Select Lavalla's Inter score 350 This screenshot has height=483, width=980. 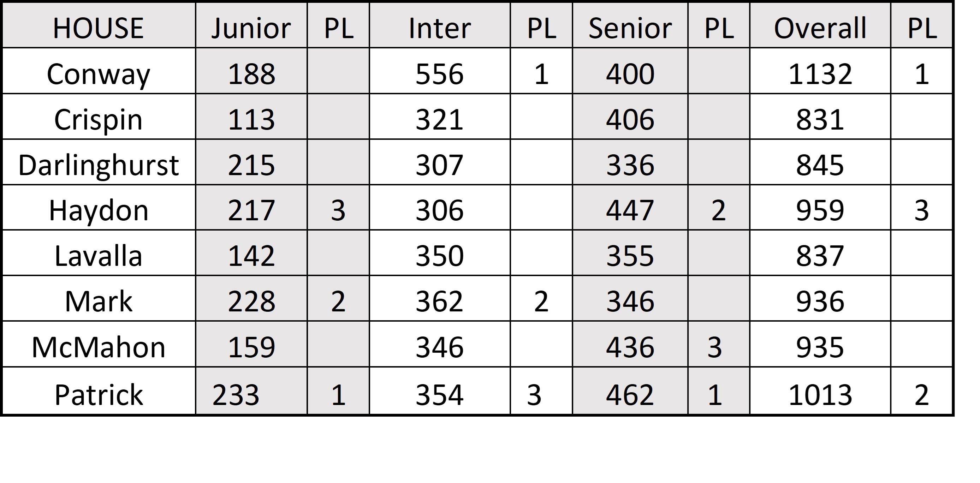click(x=439, y=256)
